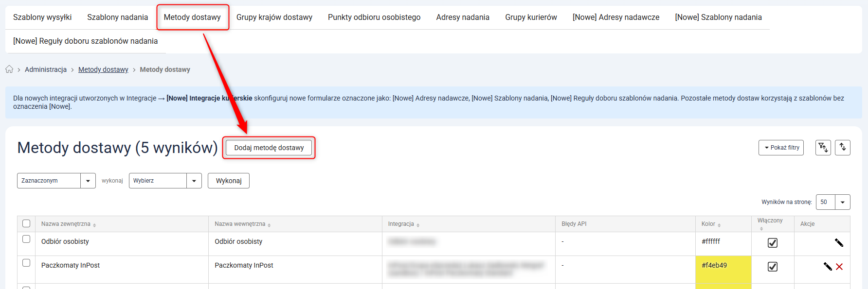Open the Grupy kurierów tab
868x289 pixels.
tap(531, 17)
